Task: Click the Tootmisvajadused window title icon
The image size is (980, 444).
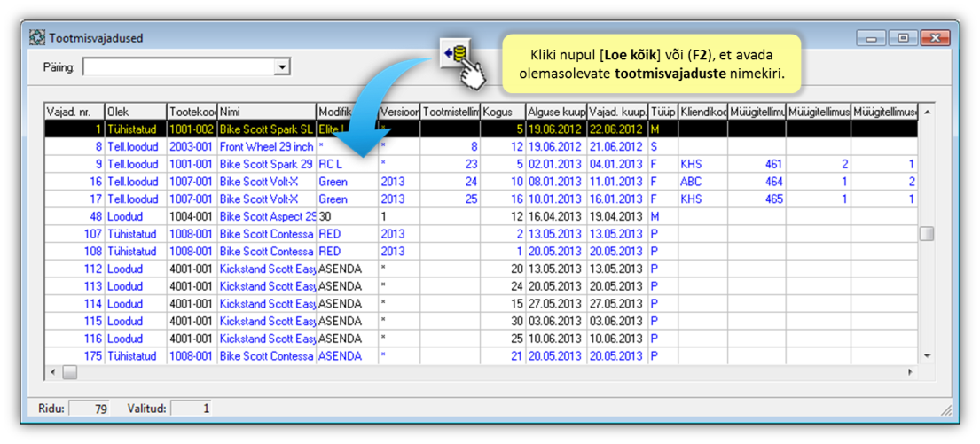Action: pos(37,37)
